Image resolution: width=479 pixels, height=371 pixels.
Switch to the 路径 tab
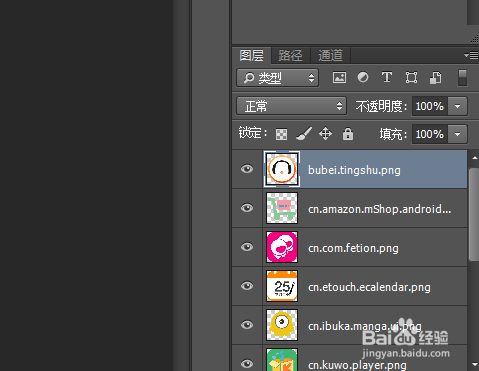click(291, 55)
